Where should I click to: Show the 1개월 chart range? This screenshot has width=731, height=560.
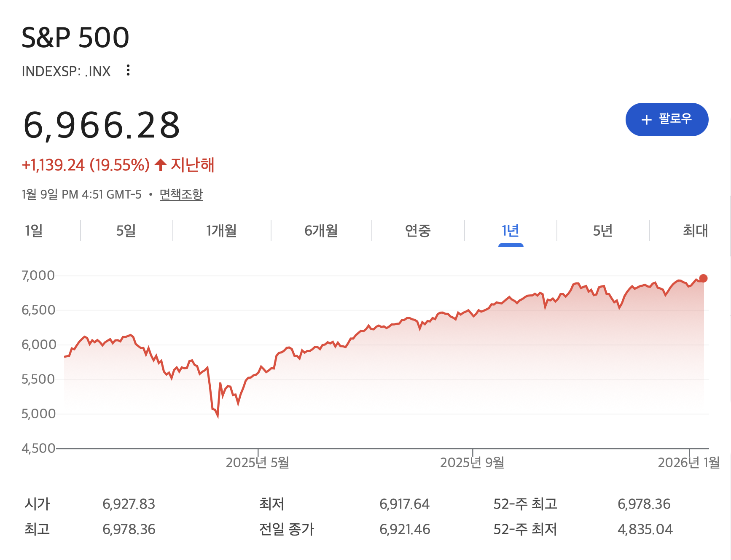[221, 231]
